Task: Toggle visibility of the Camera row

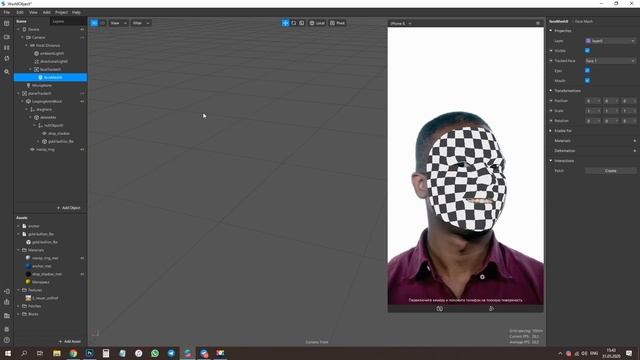Action: [x=82, y=37]
